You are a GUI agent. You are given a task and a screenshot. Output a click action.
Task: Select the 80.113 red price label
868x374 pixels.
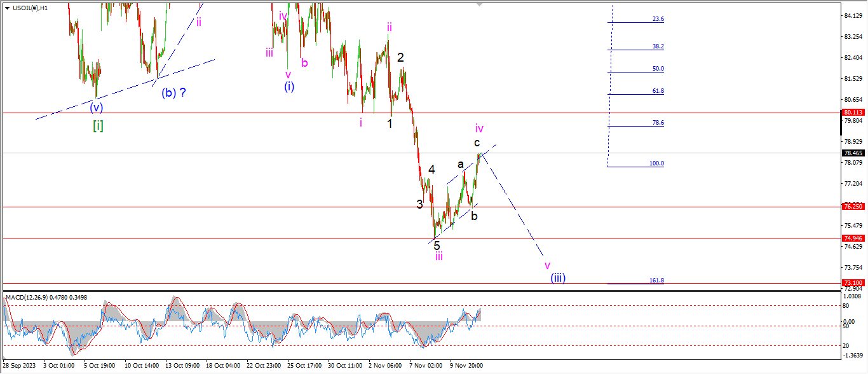[x=853, y=113]
